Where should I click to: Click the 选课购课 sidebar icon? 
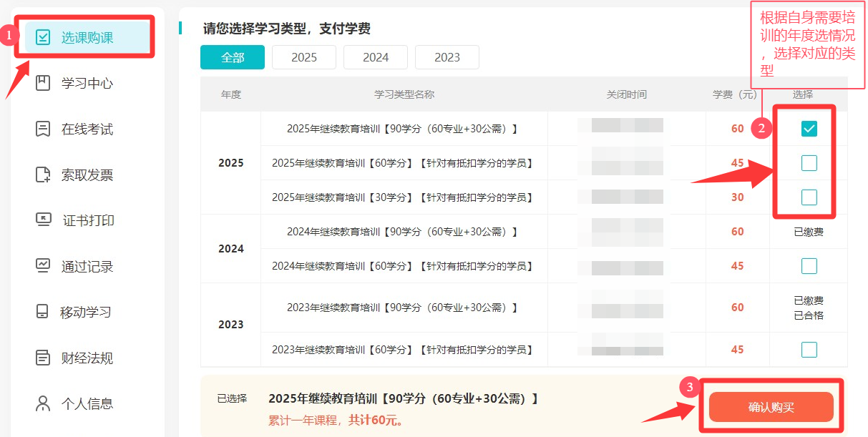43,38
